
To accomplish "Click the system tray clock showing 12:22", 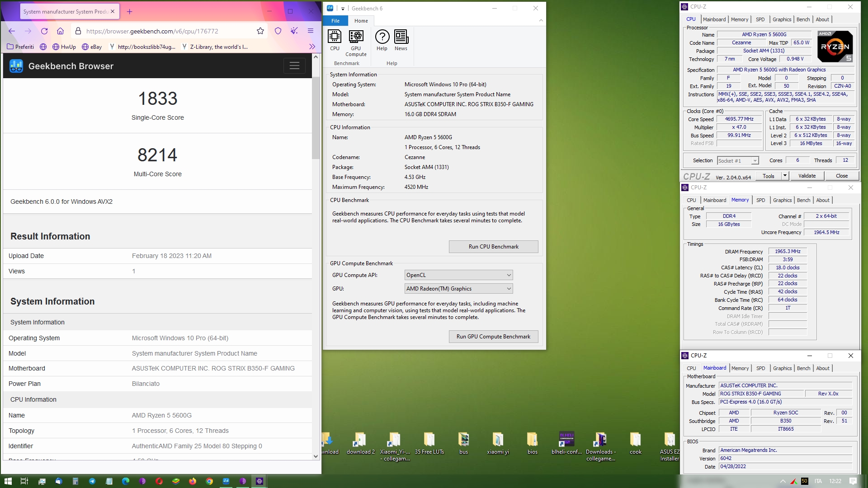I will point(835,481).
